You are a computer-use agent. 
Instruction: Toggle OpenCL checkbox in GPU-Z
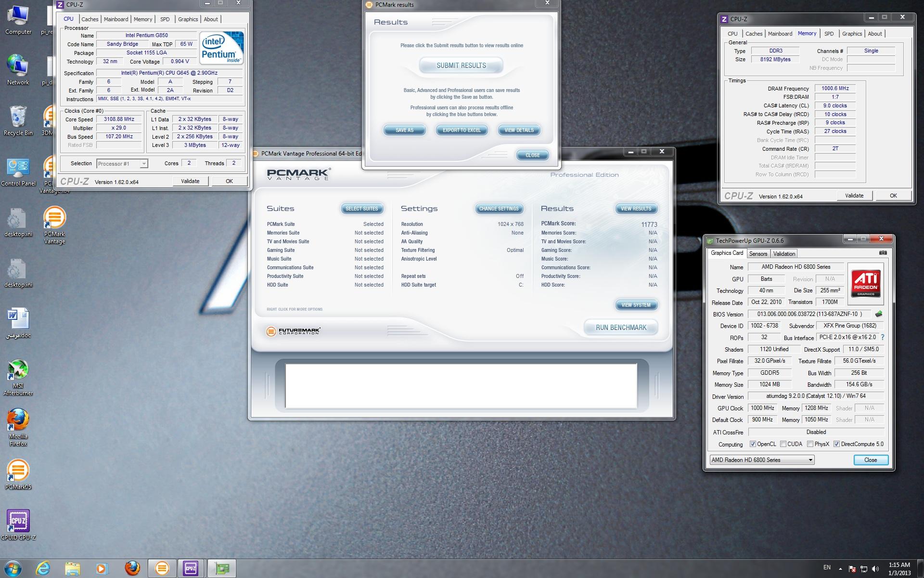click(753, 444)
